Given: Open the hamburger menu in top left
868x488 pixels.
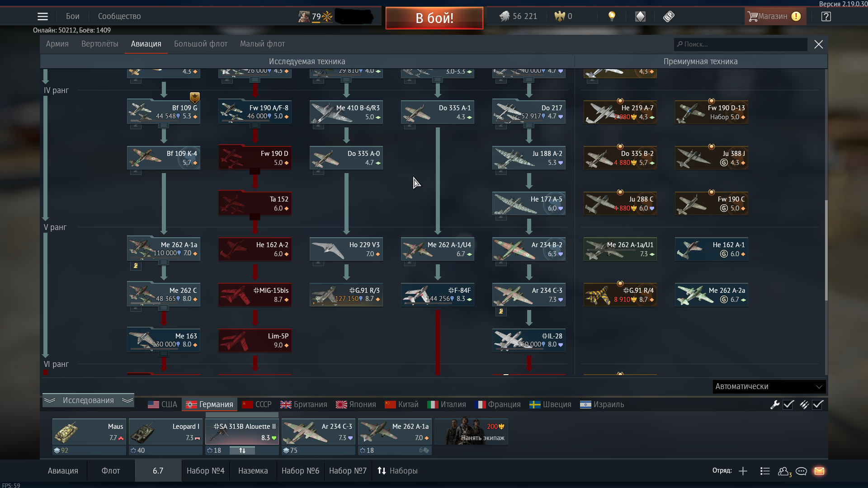Looking at the screenshot, I should pyautogui.click(x=42, y=16).
